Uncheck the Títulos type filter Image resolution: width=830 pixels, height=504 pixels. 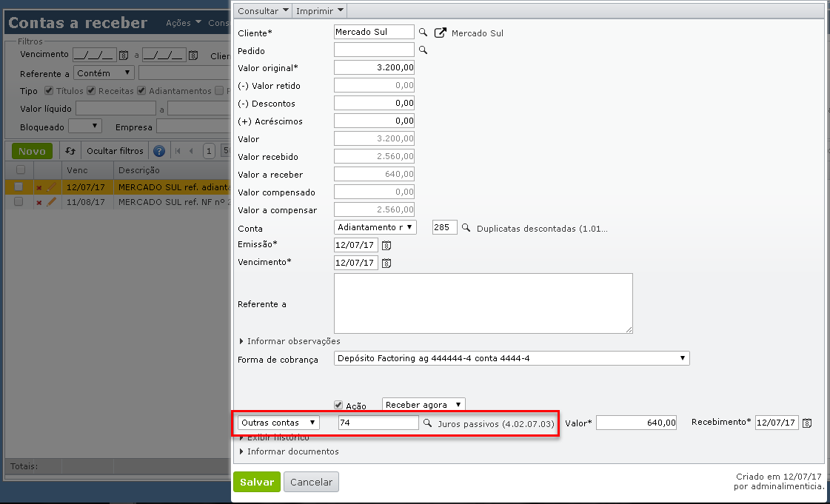[49, 90]
